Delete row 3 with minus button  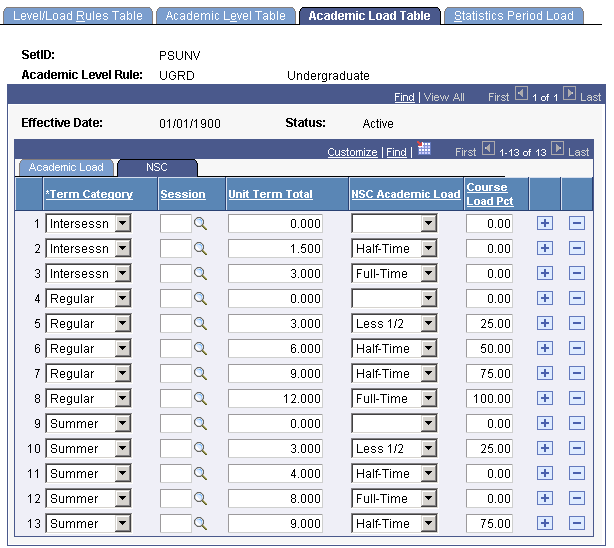pyautogui.click(x=577, y=273)
